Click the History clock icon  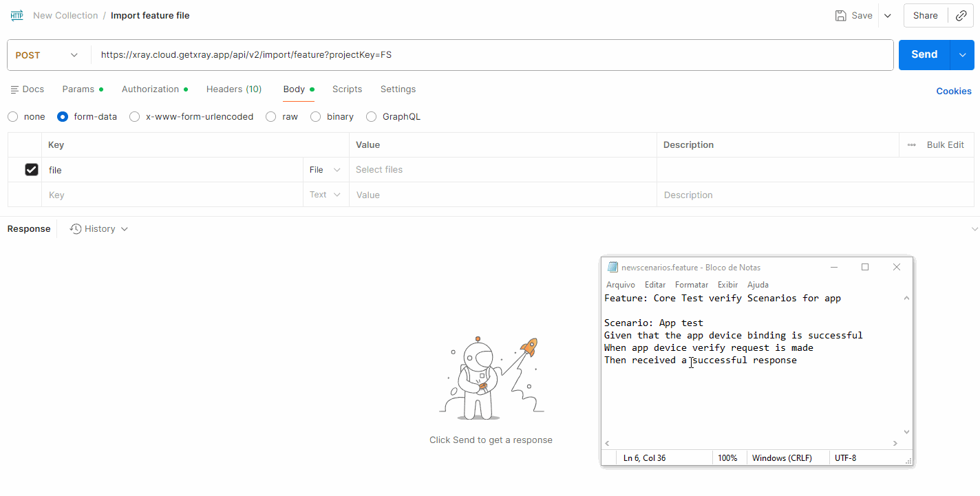[76, 229]
